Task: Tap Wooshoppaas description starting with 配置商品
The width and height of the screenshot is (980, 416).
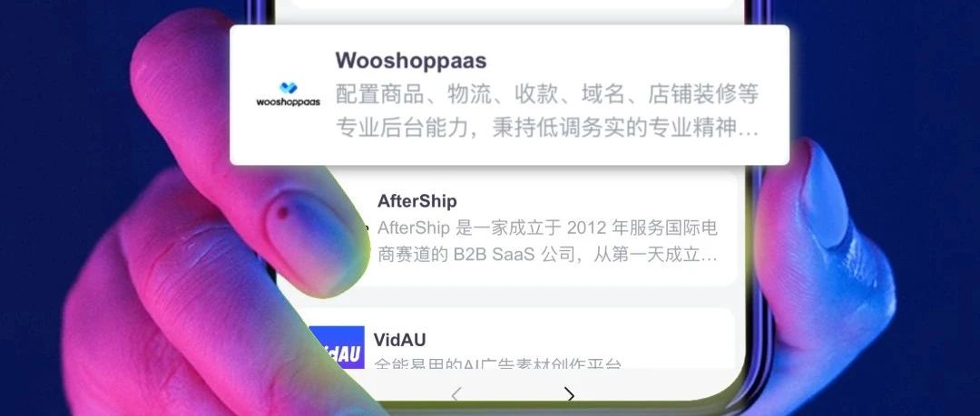Action: [x=547, y=94]
